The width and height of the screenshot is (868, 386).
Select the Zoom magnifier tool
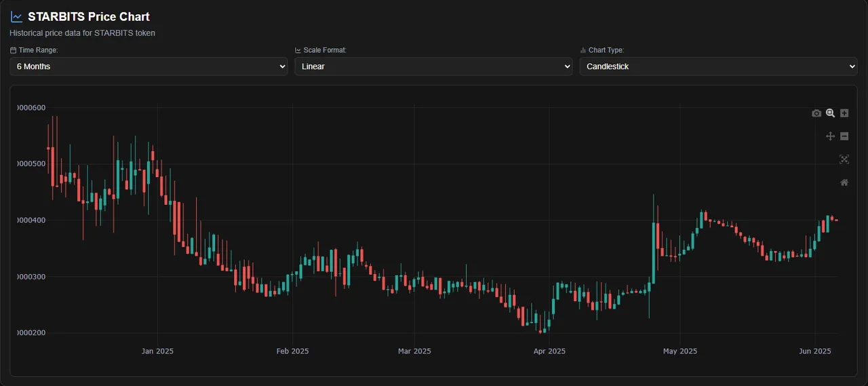tap(830, 113)
